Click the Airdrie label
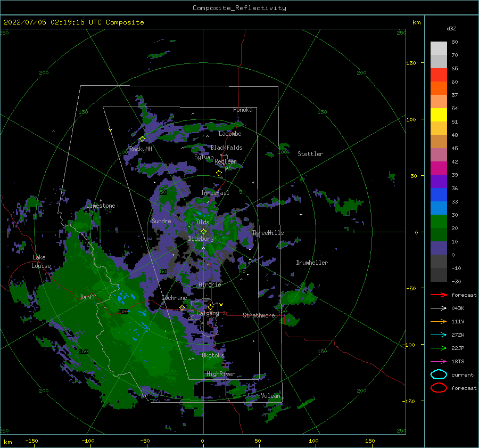Viewport: 479px width, 448px height. click(x=210, y=284)
